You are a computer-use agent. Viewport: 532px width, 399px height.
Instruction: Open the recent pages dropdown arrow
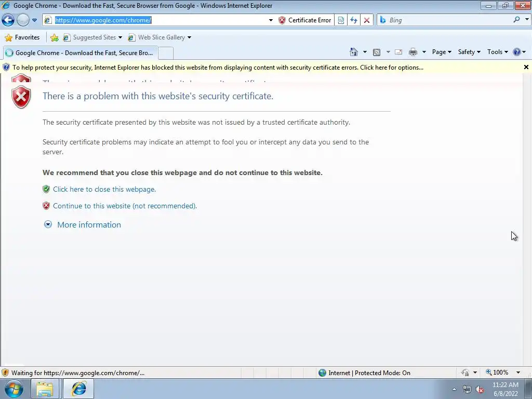point(34,20)
